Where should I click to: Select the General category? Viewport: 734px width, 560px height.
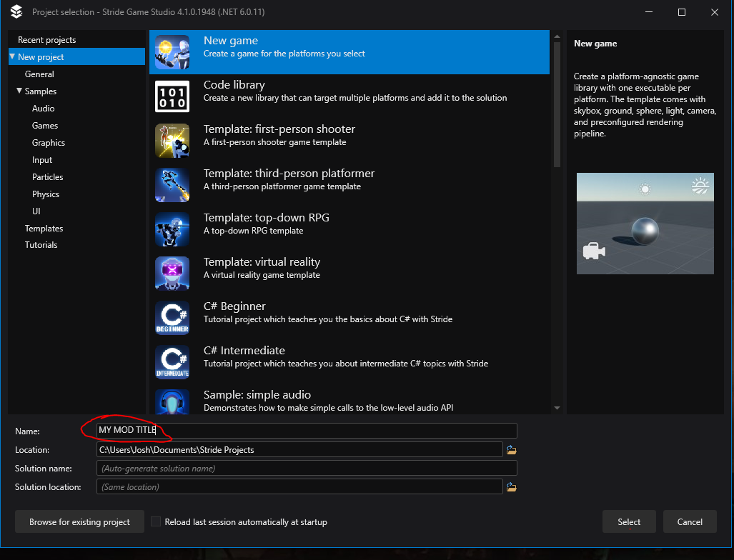(x=39, y=74)
